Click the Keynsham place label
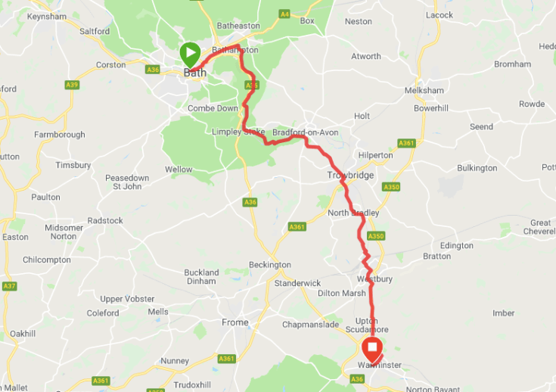556x392 pixels. point(47,17)
